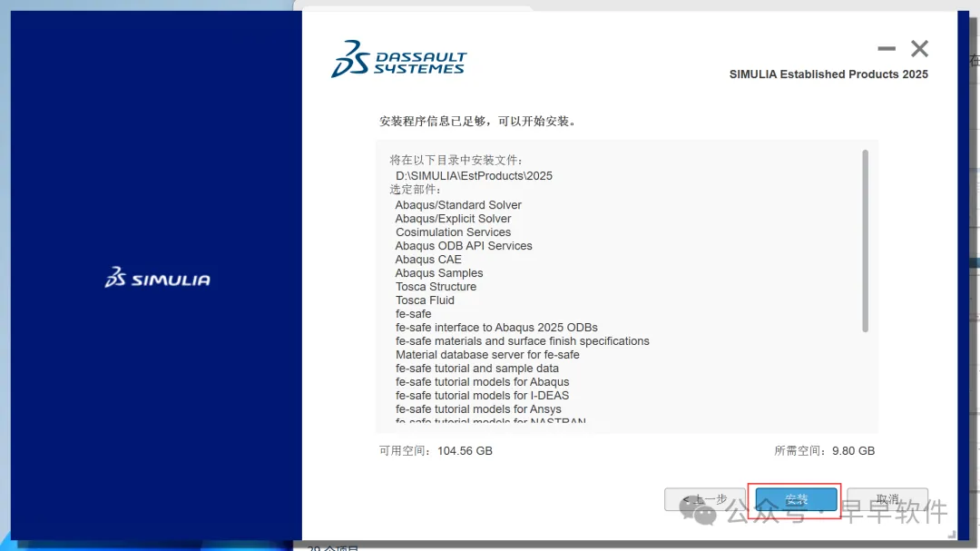Click the Tosca Fluid entry

[x=425, y=300]
